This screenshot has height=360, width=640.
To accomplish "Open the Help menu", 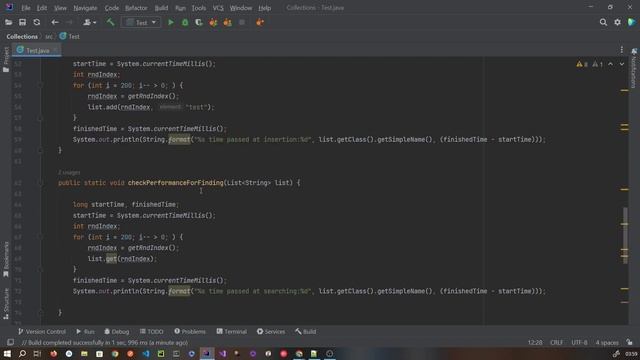I will click(x=264, y=8).
